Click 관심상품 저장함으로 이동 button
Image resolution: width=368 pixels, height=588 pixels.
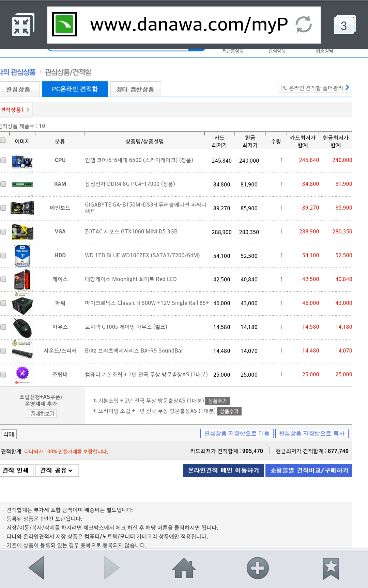click(237, 433)
